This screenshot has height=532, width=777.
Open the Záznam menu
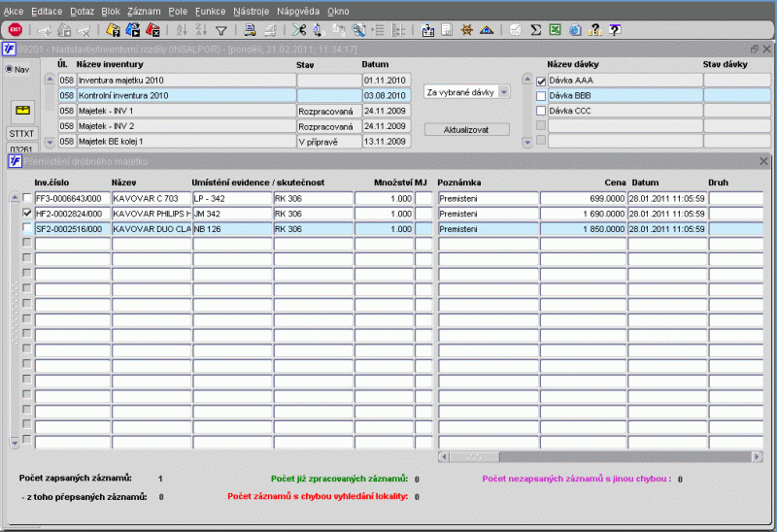[144, 12]
